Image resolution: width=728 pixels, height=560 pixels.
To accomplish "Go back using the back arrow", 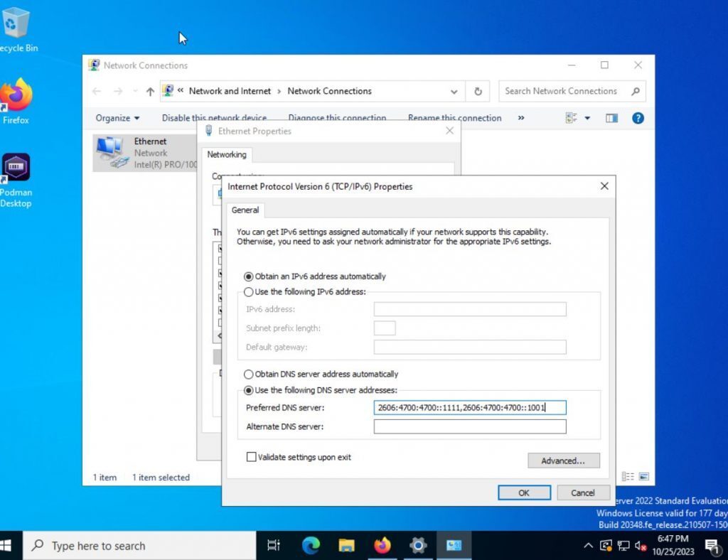I will (x=97, y=91).
